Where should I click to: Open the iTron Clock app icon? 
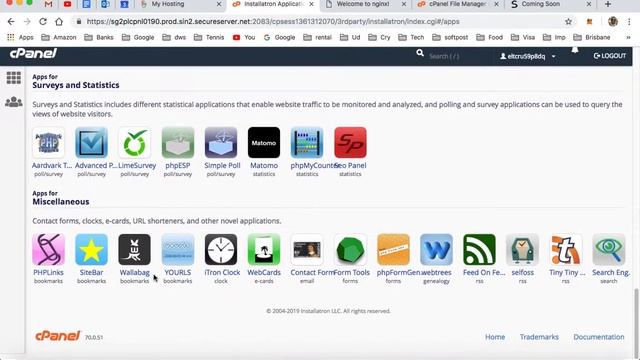click(x=221, y=249)
